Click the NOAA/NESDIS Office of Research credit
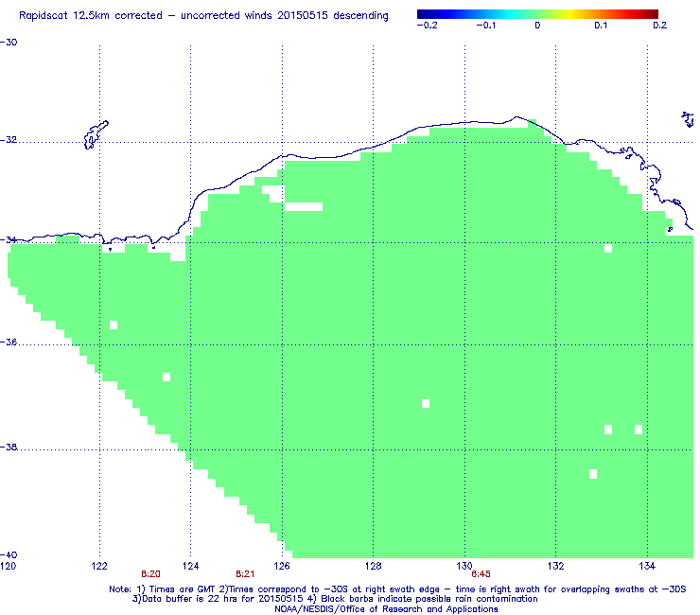 (x=386, y=609)
